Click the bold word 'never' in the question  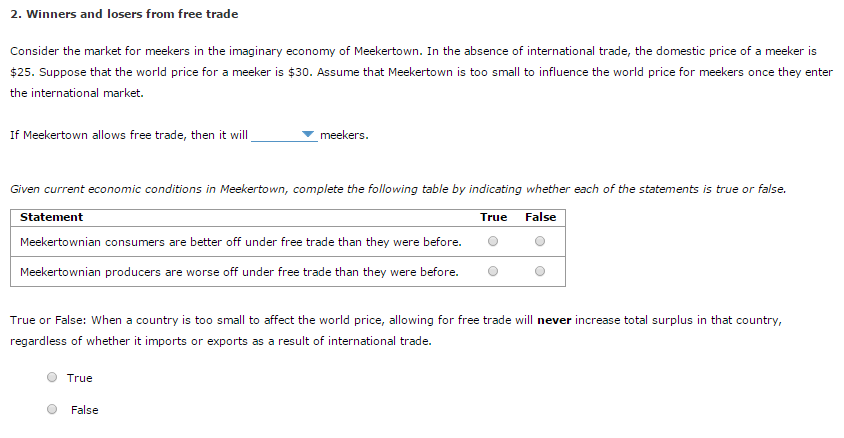(554, 320)
